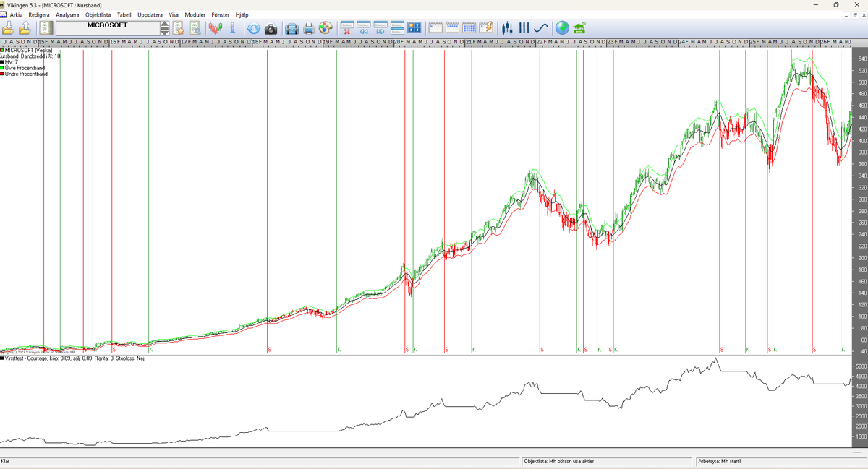Click the window icon with right arrows
The width and height of the screenshot is (868, 469).
[x=380, y=28]
